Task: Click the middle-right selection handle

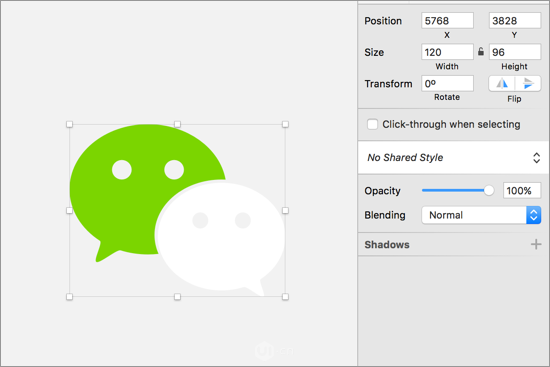Action: coord(285,211)
